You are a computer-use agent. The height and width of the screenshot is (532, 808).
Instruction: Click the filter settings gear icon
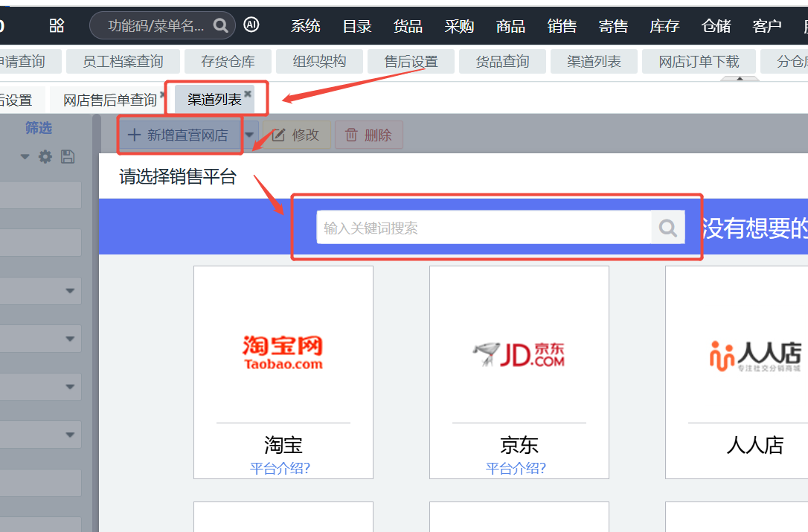click(x=45, y=157)
